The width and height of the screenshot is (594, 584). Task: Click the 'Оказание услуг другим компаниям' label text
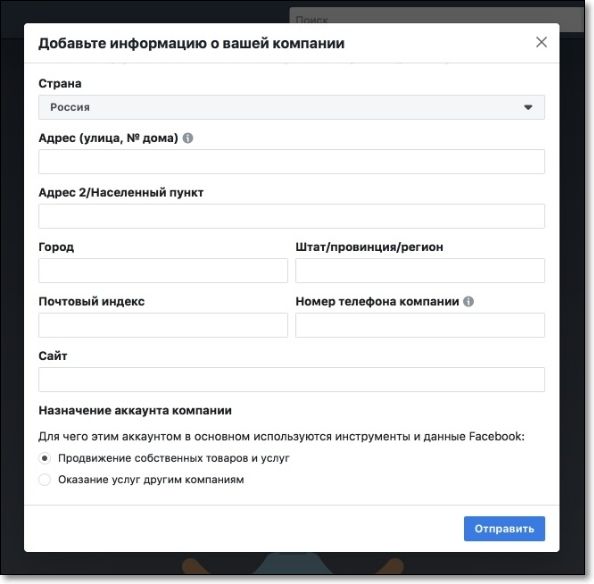[x=151, y=479]
